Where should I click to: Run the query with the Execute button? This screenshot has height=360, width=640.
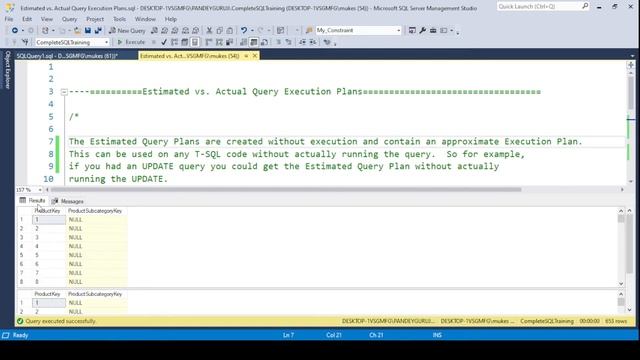pos(131,42)
